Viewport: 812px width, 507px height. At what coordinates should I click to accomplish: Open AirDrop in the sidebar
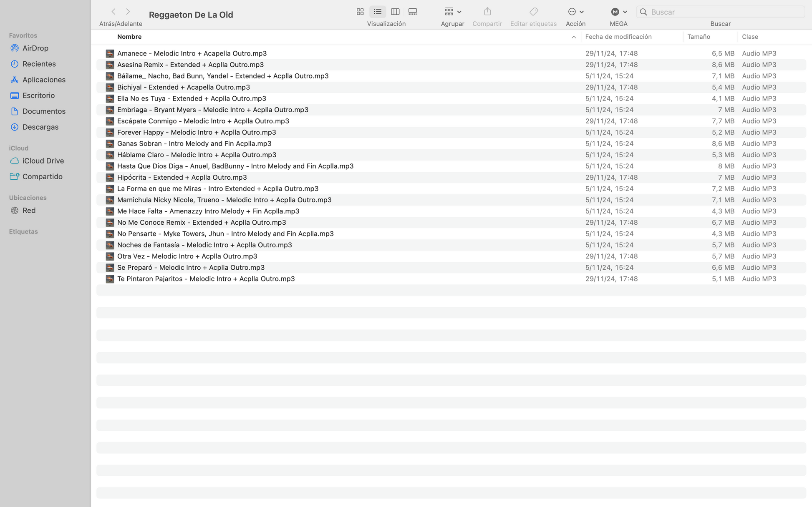[x=35, y=48]
